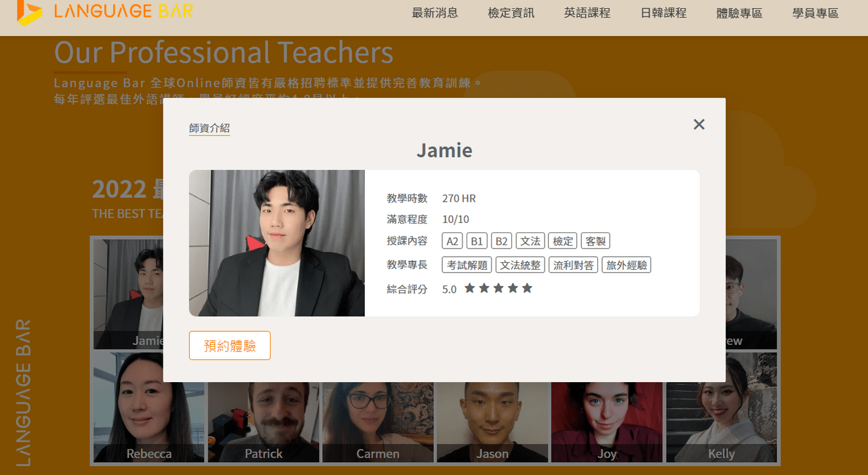Select the B1 course level tag
The height and width of the screenshot is (475, 868).
coord(477,241)
